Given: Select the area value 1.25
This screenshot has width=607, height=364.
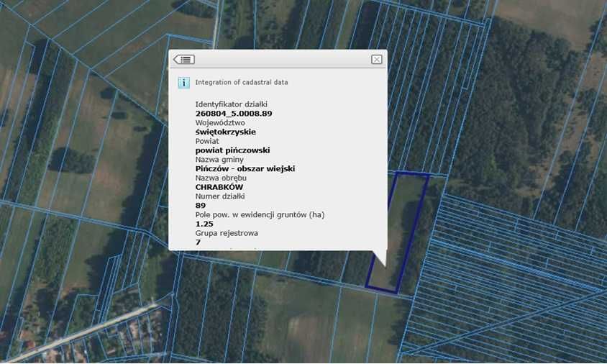Looking at the screenshot, I should 204,224.
